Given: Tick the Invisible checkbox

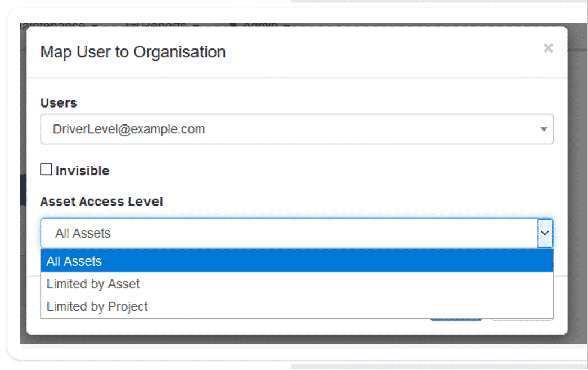Looking at the screenshot, I should 46,170.
